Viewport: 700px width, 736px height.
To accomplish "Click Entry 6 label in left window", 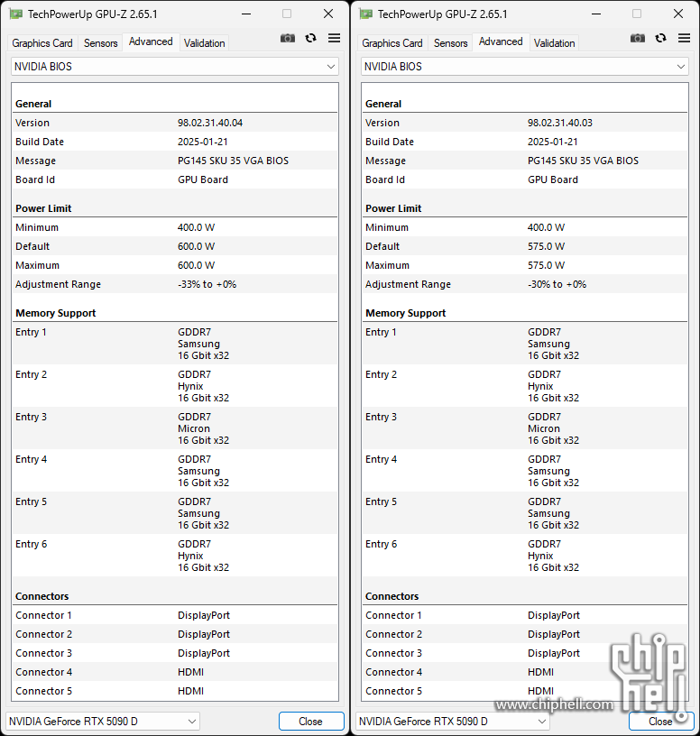I will click(x=31, y=544).
